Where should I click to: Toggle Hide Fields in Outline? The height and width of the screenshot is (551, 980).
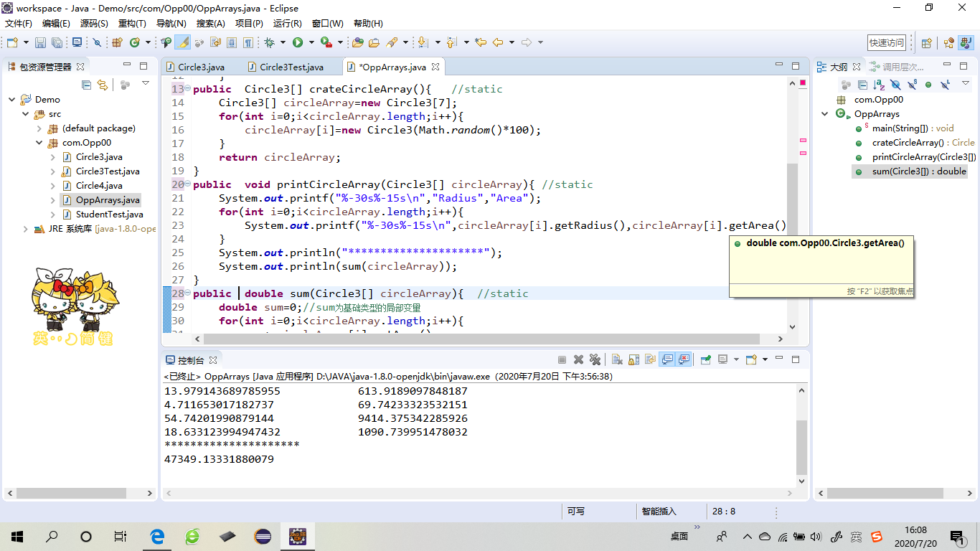[896, 85]
